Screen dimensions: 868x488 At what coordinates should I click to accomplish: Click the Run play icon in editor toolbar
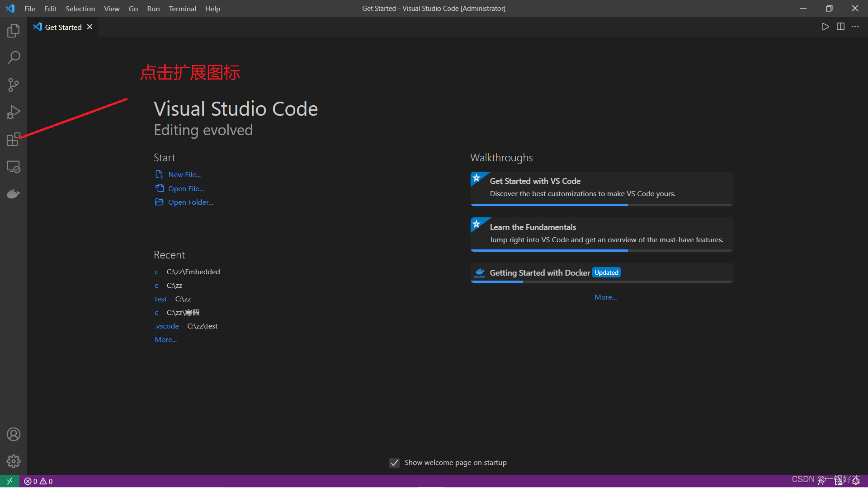pos(825,27)
